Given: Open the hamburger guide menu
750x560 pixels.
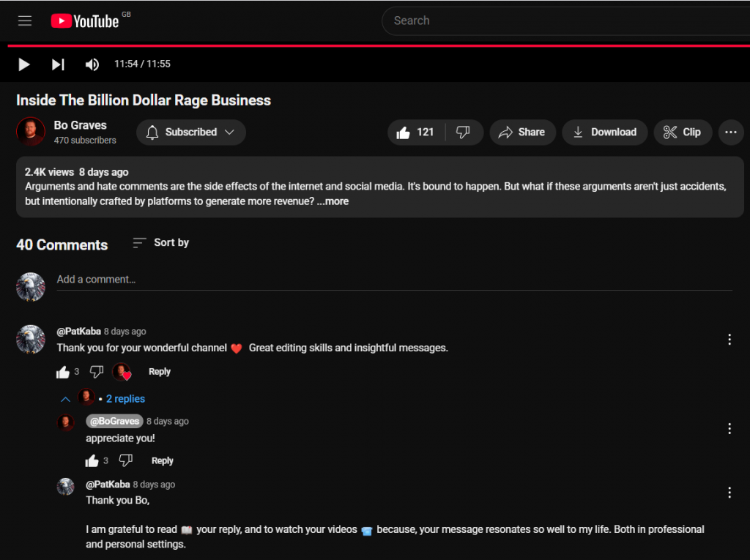Looking at the screenshot, I should click(25, 21).
